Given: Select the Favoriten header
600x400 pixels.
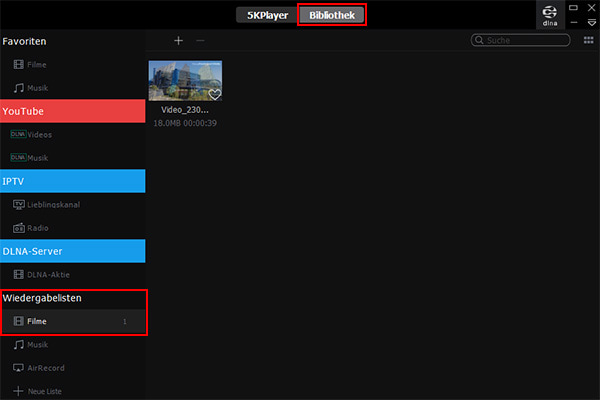Looking at the screenshot, I should point(24,41).
